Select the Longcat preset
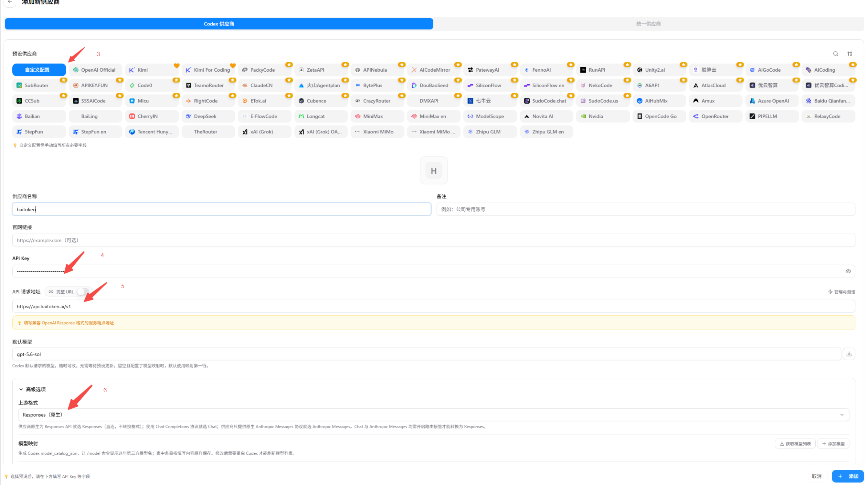The width and height of the screenshot is (868, 485). pyautogui.click(x=321, y=116)
